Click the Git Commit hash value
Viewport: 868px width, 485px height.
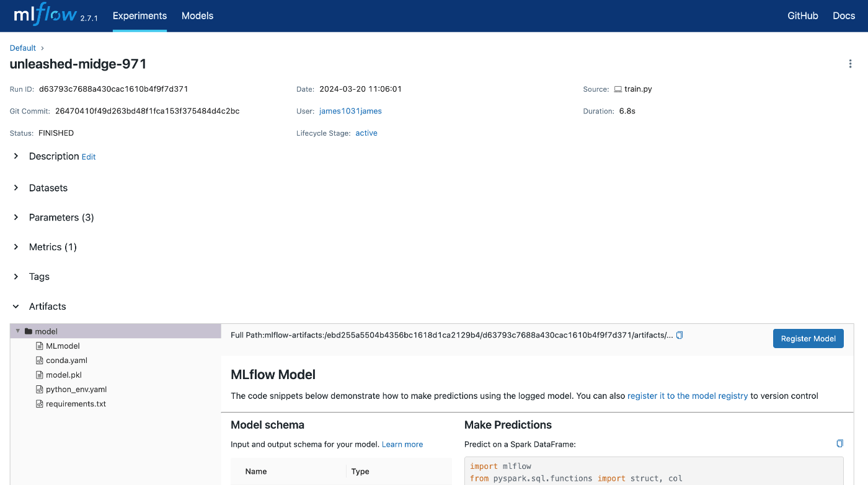click(148, 111)
